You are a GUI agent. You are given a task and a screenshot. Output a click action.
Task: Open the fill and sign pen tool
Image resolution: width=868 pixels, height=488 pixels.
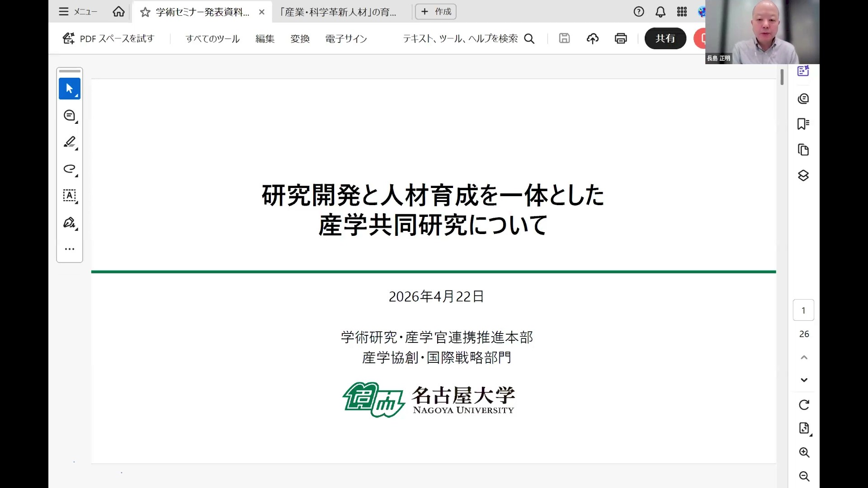[69, 222]
